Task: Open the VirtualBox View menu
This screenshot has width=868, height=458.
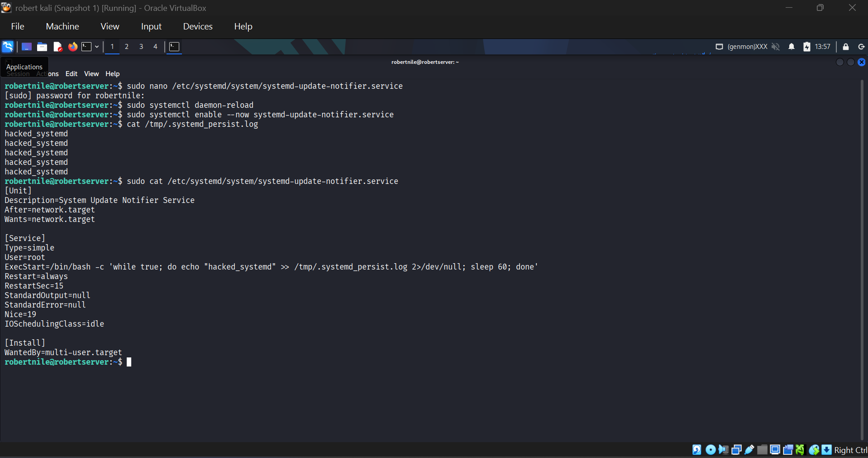Action: click(110, 26)
